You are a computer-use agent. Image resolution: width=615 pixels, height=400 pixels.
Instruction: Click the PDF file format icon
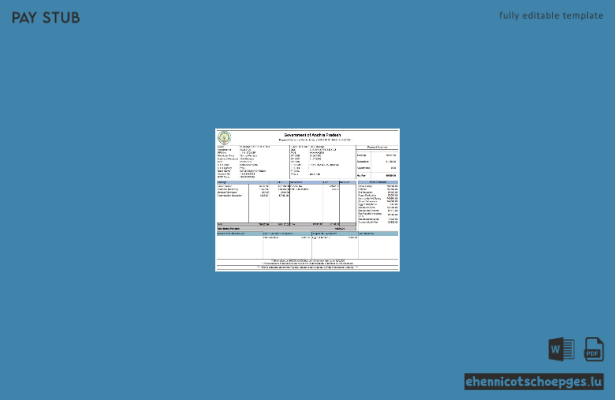click(x=594, y=349)
